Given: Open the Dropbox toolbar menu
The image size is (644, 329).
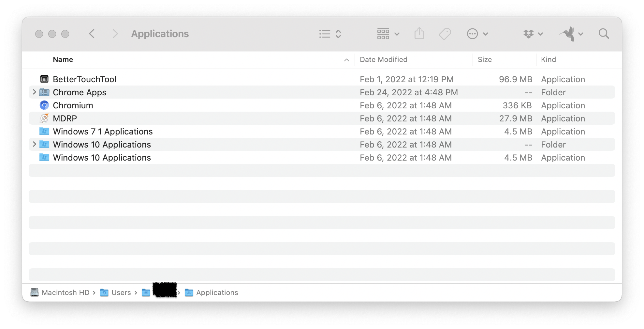Looking at the screenshot, I should (x=533, y=34).
